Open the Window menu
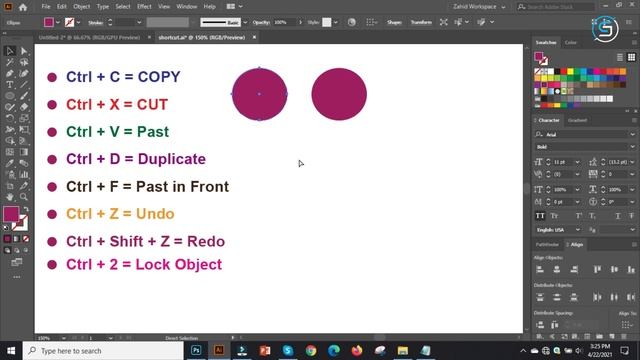 tap(186, 7)
